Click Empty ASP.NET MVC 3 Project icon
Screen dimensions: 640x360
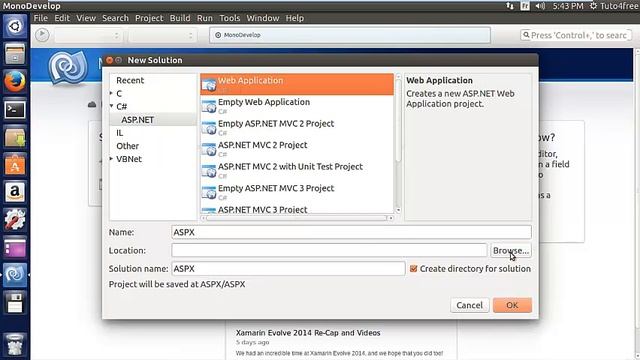pos(209,193)
